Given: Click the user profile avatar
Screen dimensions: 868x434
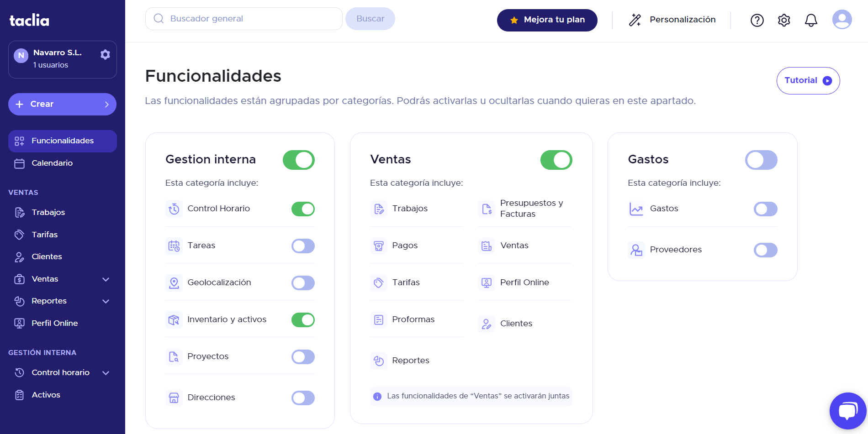Looking at the screenshot, I should (842, 20).
